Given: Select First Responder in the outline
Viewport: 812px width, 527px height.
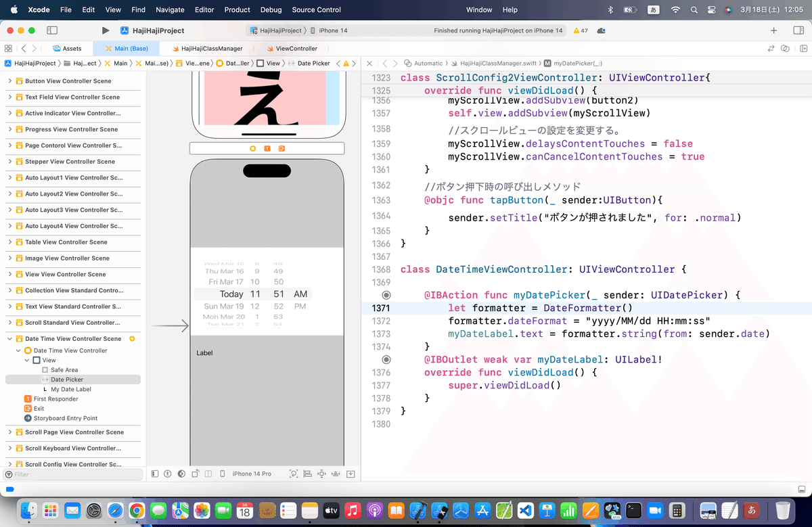Looking at the screenshot, I should (x=51, y=399).
